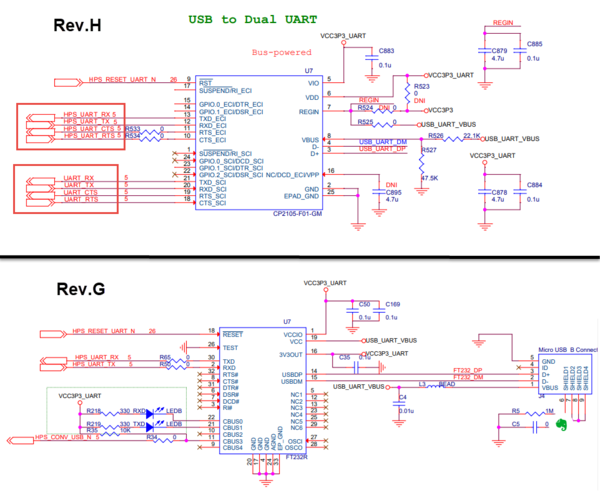
Task: Click resistor label "R219"
Action: 93,424
